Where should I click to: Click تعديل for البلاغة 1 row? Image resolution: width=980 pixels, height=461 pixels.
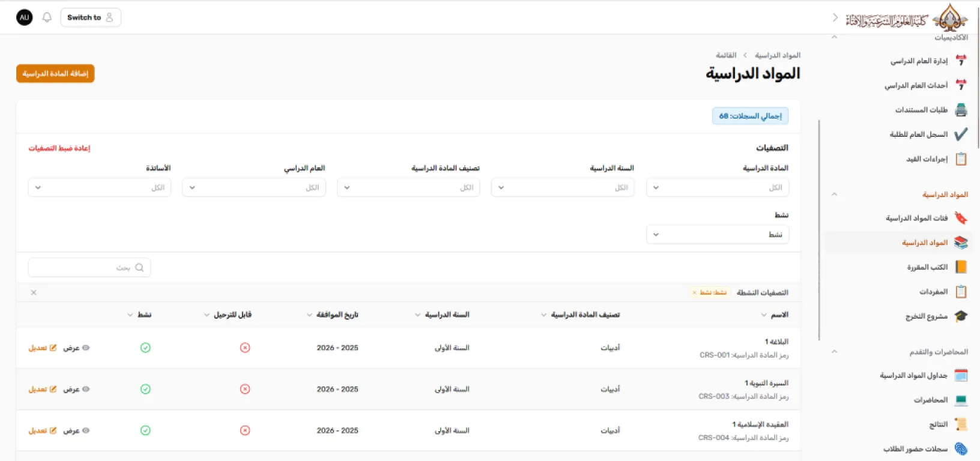click(43, 348)
